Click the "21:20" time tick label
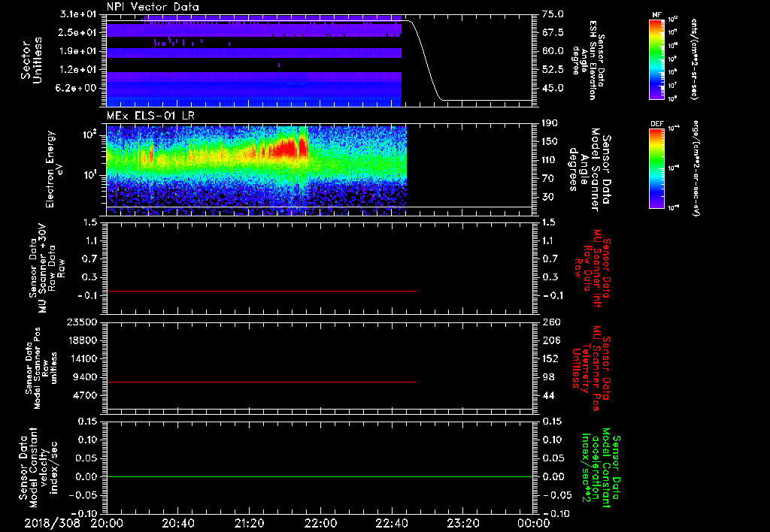 (249, 523)
